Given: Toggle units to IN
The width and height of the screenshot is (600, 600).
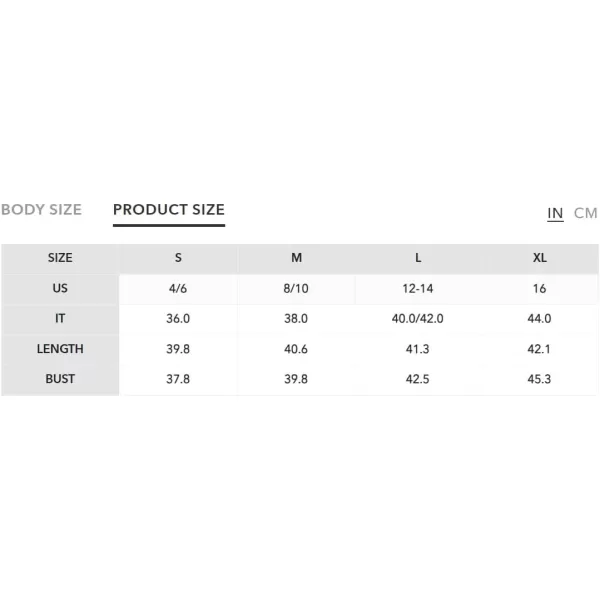Looking at the screenshot, I should click(555, 213).
